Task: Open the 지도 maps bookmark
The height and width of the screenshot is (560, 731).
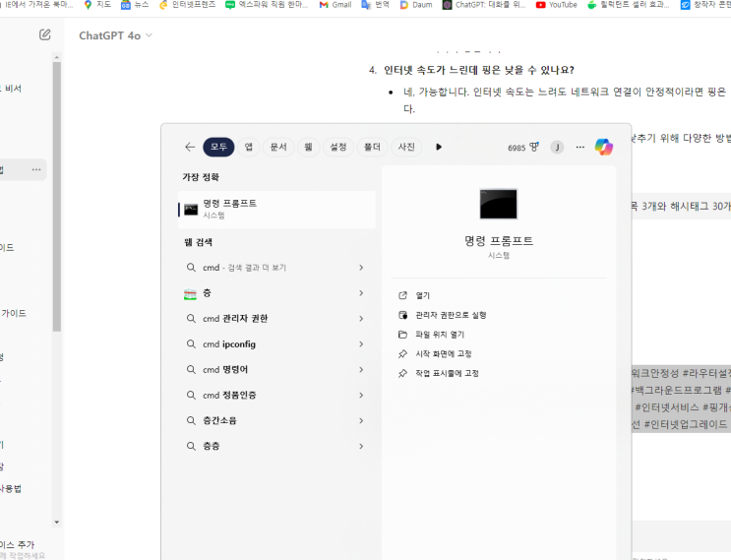Action: [x=97, y=5]
